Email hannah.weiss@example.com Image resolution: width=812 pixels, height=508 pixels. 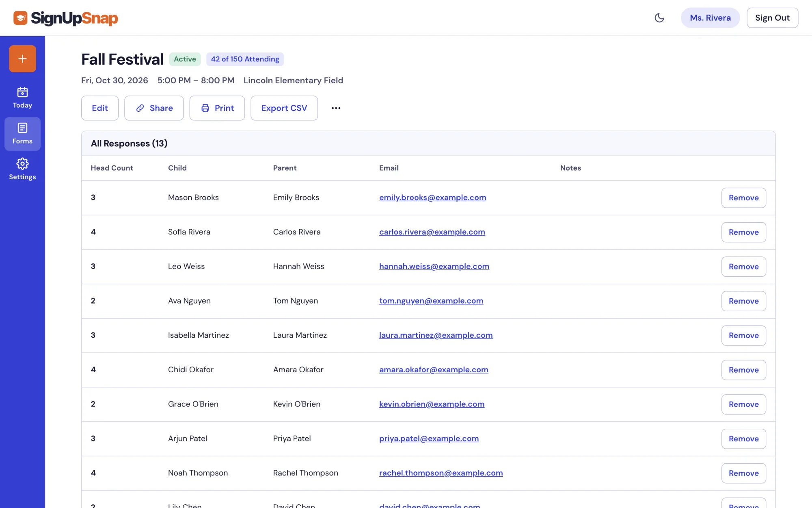[434, 267]
